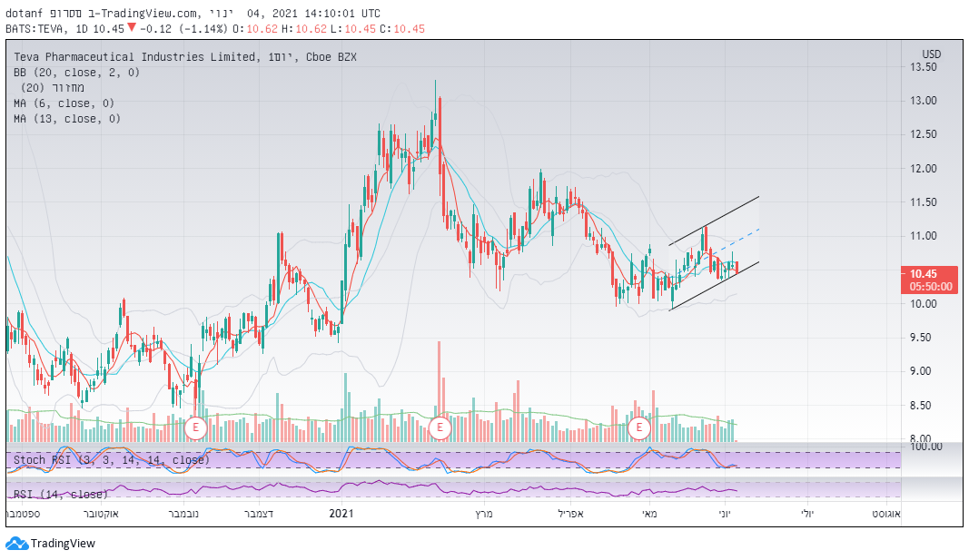Click the 05:50:00 bar countdown label
The image size is (969, 560).
pos(930,287)
